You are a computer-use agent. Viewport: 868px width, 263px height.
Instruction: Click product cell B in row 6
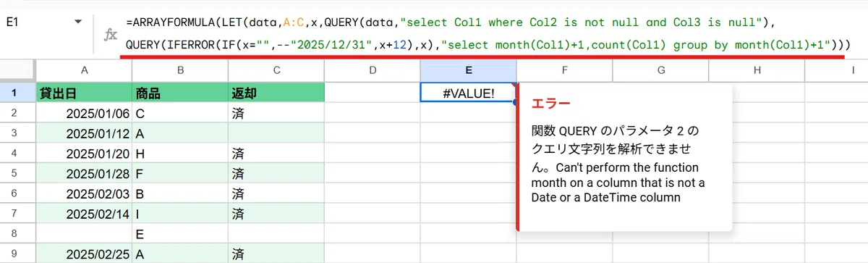click(180, 194)
